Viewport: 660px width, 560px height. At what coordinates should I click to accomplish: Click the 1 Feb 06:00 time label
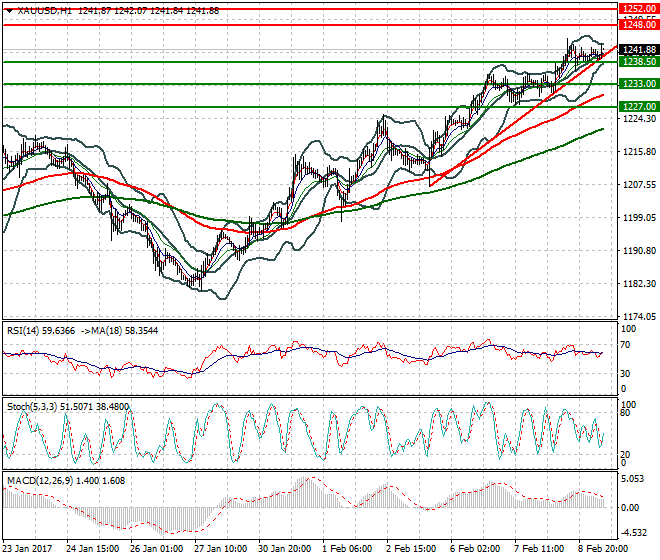pos(347,549)
